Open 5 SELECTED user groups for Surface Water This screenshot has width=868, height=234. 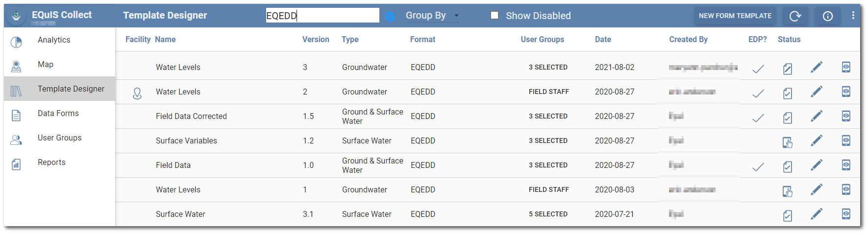548,214
